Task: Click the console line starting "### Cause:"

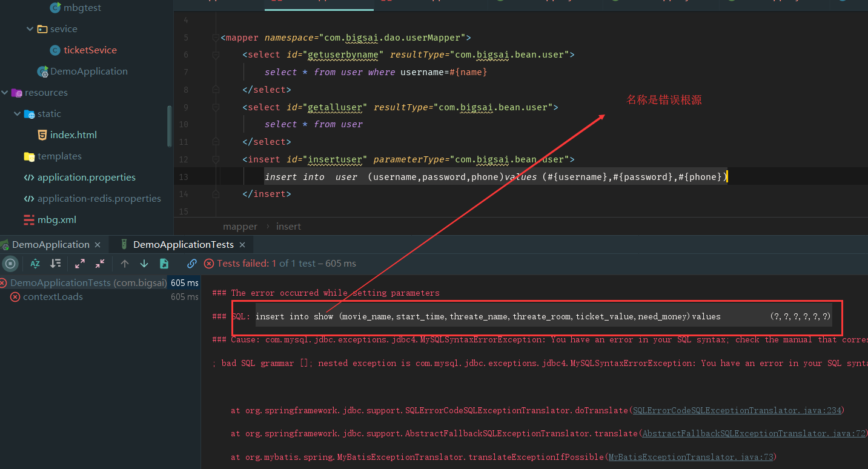Action: coord(539,340)
